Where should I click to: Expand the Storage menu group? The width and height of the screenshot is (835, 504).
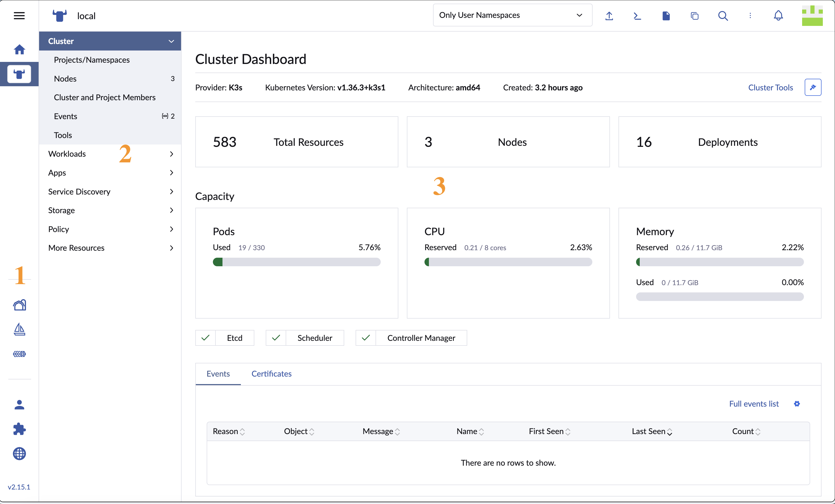[110, 210]
